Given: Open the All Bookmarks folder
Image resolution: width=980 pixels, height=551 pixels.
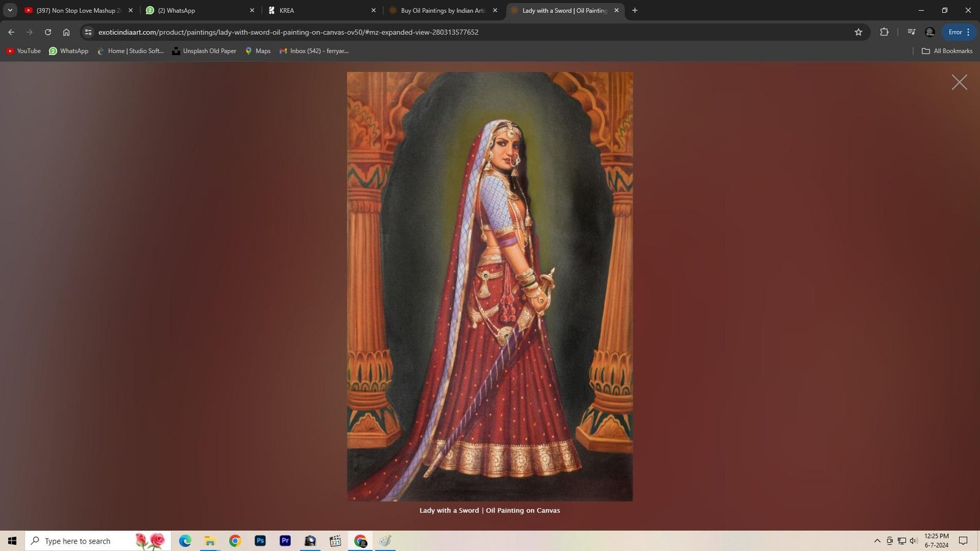Looking at the screenshot, I should (x=947, y=51).
